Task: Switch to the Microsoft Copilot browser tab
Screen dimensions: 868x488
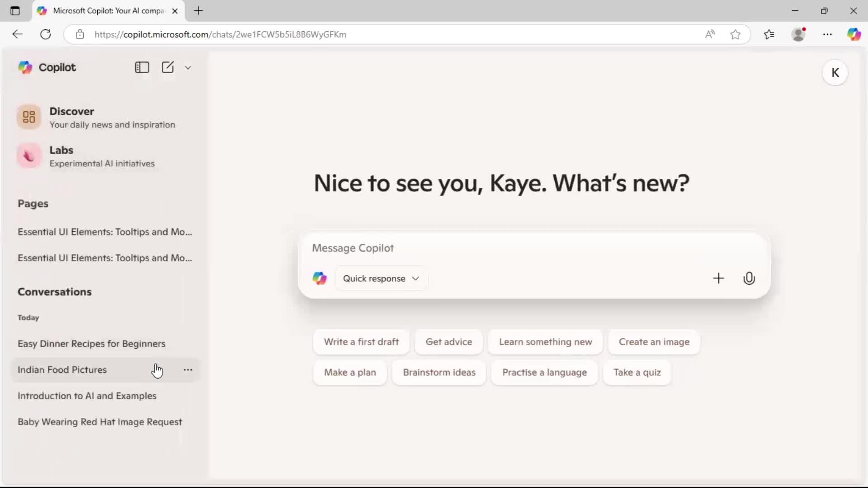Action: [x=104, y=10]
